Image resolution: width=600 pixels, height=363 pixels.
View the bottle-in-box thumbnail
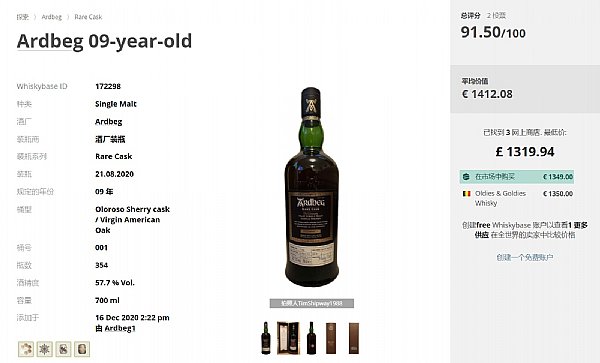click(288, 338)
